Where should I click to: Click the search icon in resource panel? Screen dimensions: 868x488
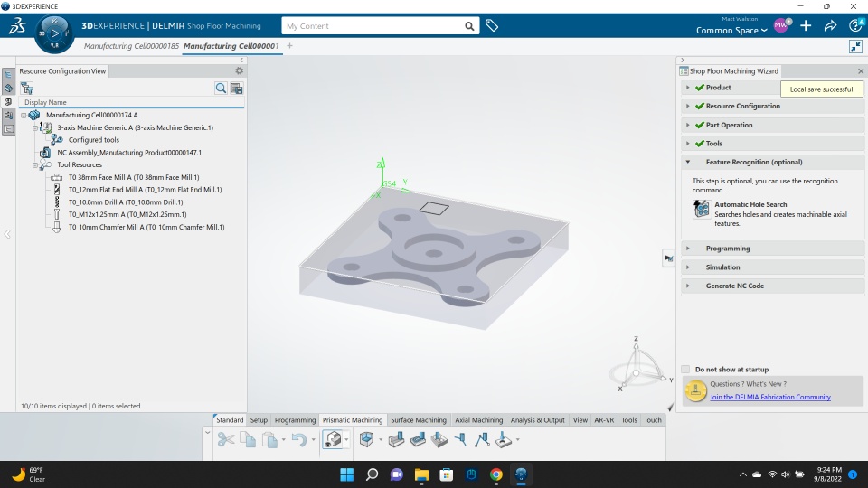tap(221, 88)
